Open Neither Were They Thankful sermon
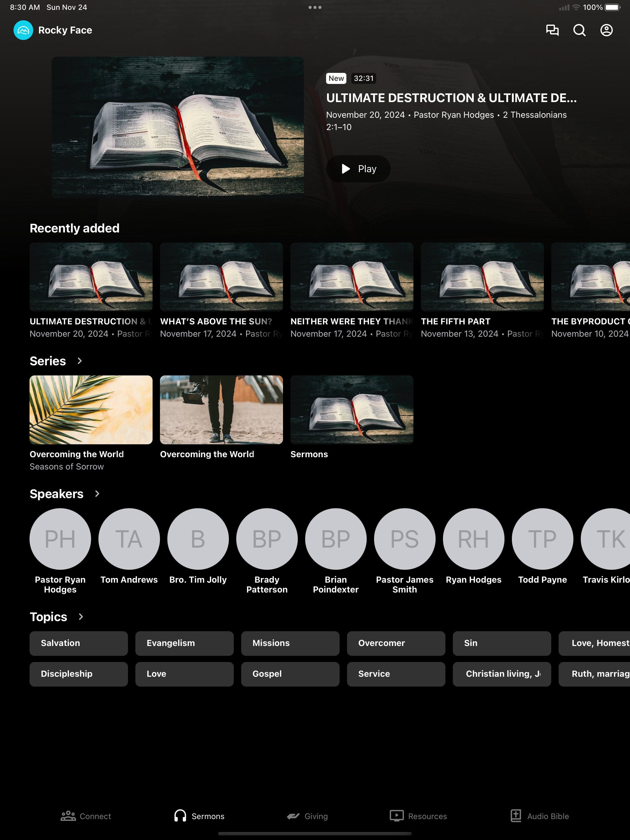 [352, 291]
